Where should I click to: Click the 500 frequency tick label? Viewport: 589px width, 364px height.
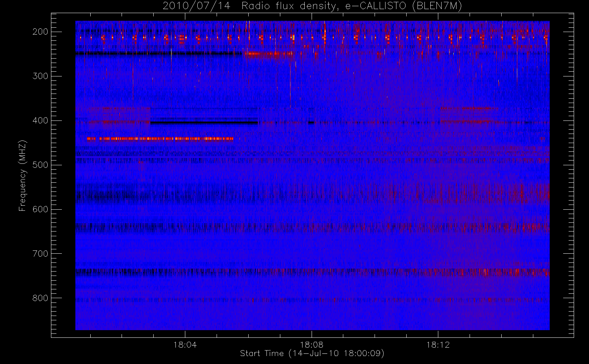pos(40,165)
